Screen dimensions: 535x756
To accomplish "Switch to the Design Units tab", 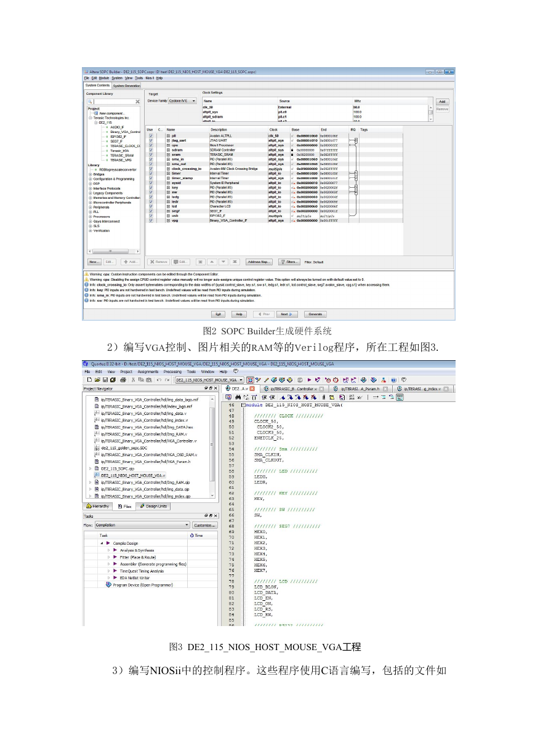I will [x=153, y=506].
